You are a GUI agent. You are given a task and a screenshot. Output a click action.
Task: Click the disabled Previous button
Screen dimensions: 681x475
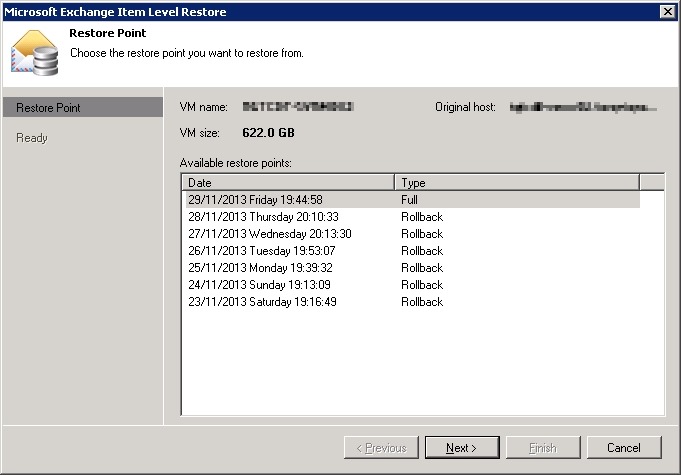tap(381, 447)
